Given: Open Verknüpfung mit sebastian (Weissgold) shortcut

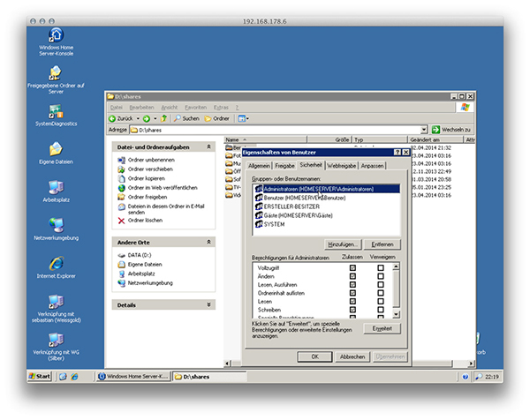Looking at the screenshot, I should (57, 309).
